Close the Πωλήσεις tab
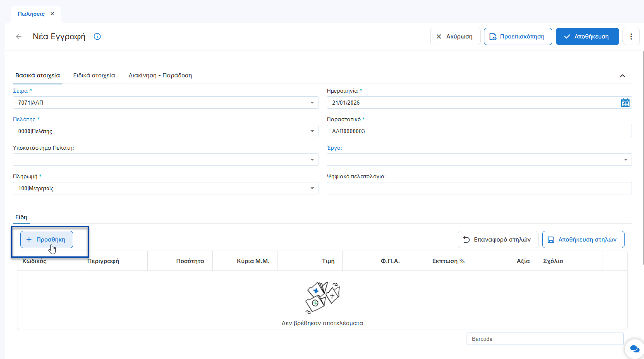 [x=52, y=14]
